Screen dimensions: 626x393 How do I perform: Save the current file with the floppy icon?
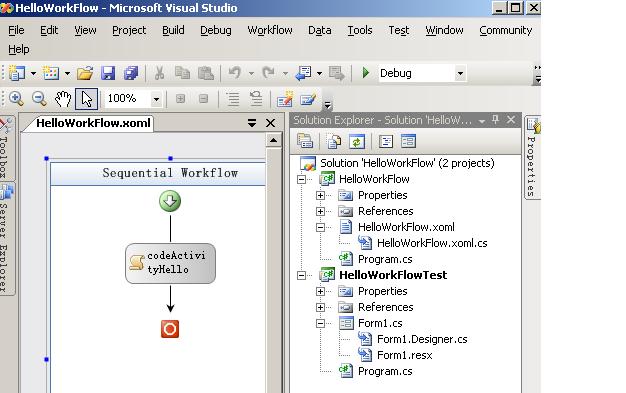click(x=108, y=73)
